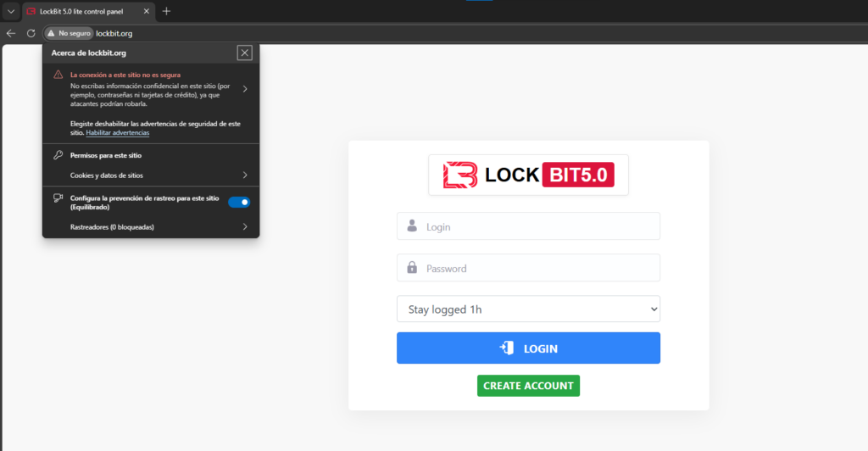Click the padlock icon in the Password field
Image resolution: width=868 pixels, height=451 pixels.
click(412, 268)
